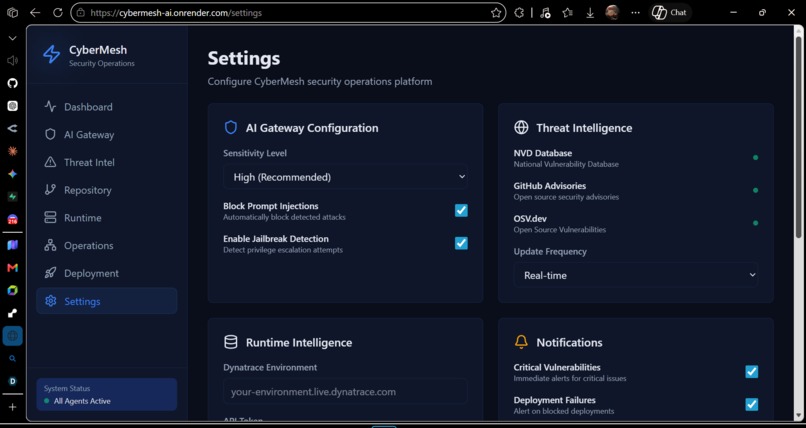
Task: Click All Agents Active status
Action: [82, 401]
